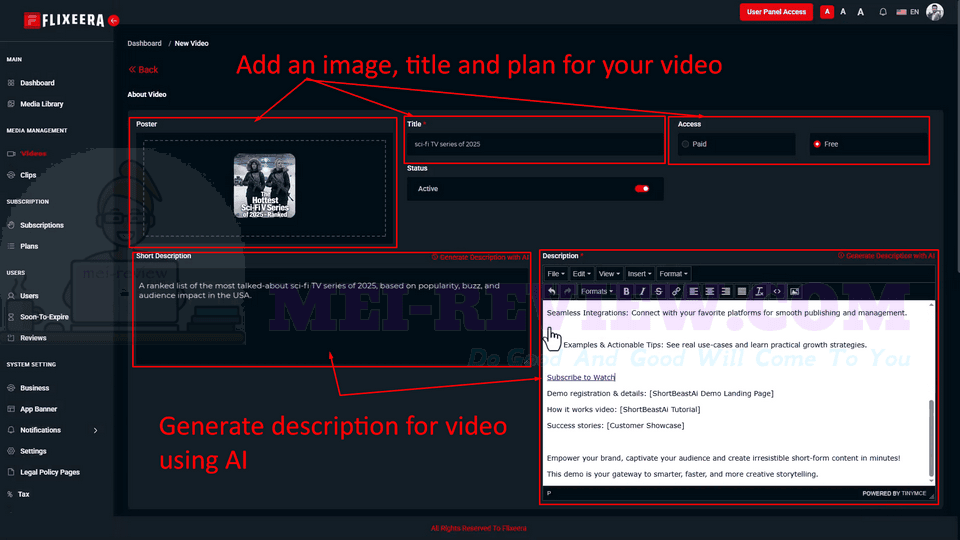Screen dimensions: 960x540
Task: Toggle the Active status switch
Action: pyautogui.click(x=642, y=189)
